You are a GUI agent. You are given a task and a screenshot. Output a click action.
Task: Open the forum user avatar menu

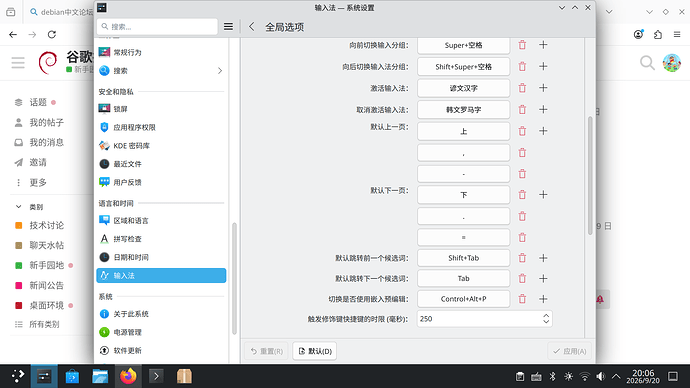(672, 63)
